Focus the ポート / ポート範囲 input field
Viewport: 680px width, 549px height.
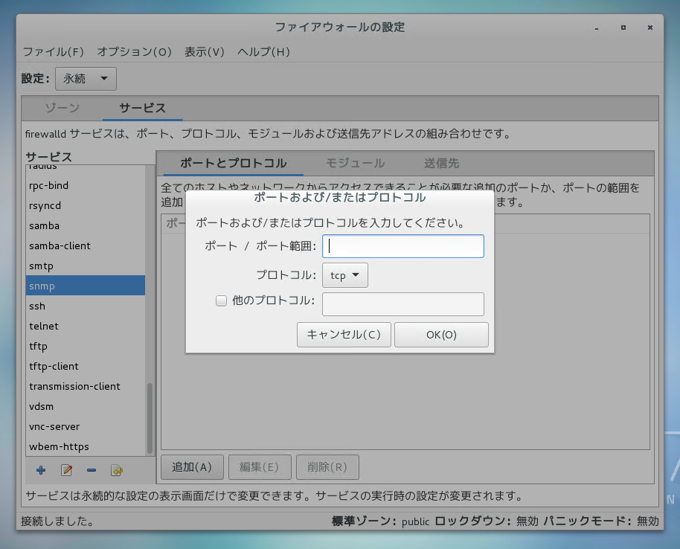tap(403, 246)
